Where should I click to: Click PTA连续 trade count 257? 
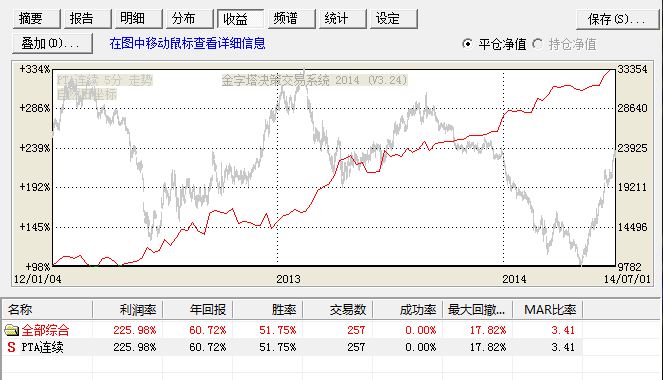click(x=356, y=347)
